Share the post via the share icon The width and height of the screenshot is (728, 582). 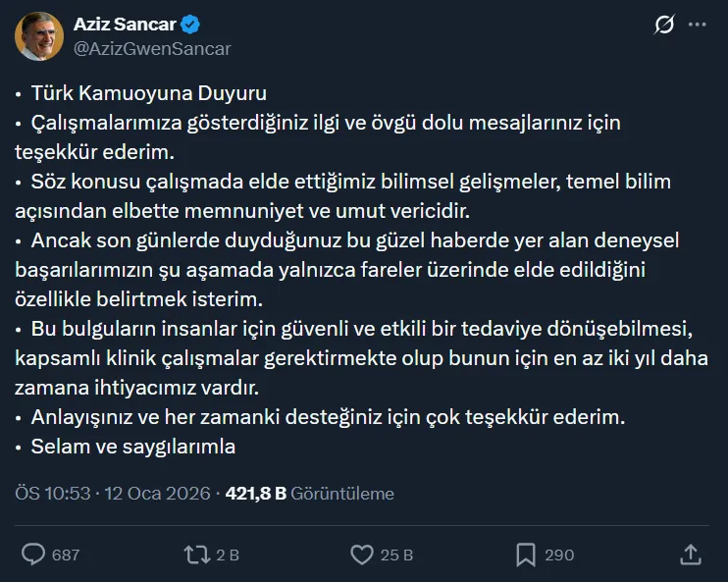pos(690,555)
